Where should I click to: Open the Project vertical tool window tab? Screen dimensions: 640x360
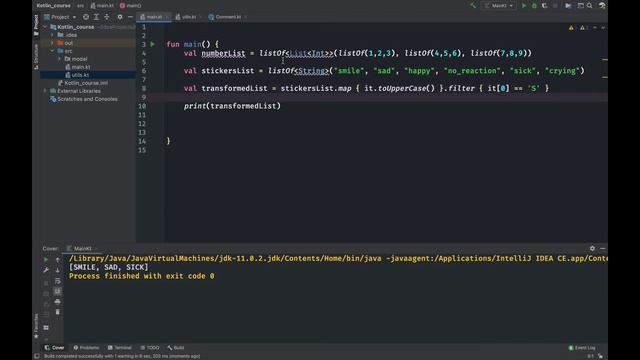coord(36,25)
